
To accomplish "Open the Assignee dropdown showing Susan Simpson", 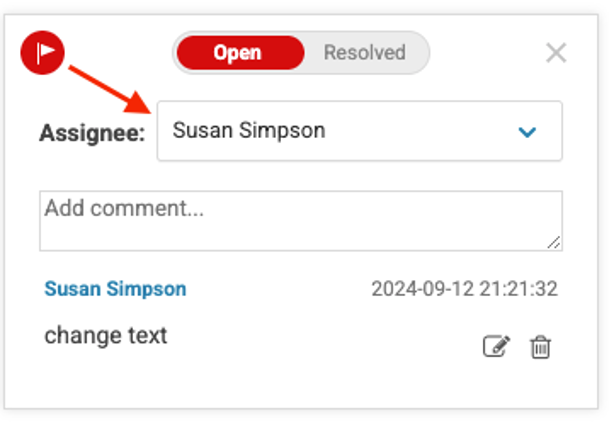I will coord(359,131).
